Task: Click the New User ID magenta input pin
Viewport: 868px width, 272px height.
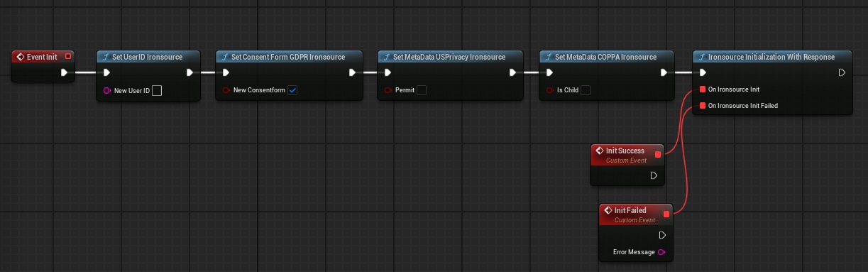Action: pyautogui.click(x=107, y=90)
